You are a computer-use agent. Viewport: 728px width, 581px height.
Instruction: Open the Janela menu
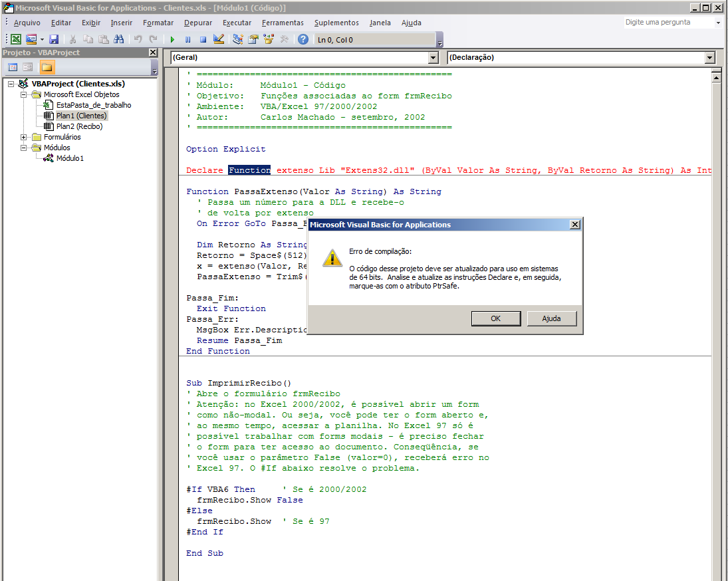[380, 23]
